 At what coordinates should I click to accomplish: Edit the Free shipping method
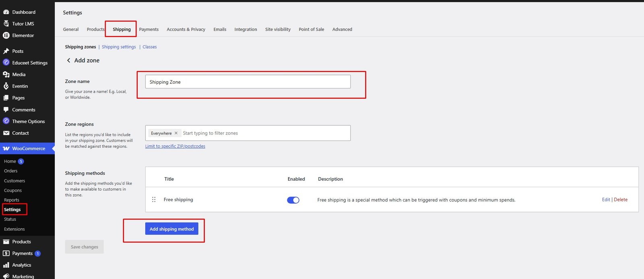pos(606,200)
